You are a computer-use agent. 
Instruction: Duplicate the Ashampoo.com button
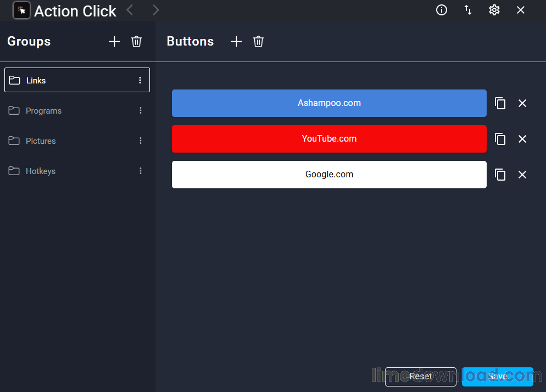coord(500,103)
